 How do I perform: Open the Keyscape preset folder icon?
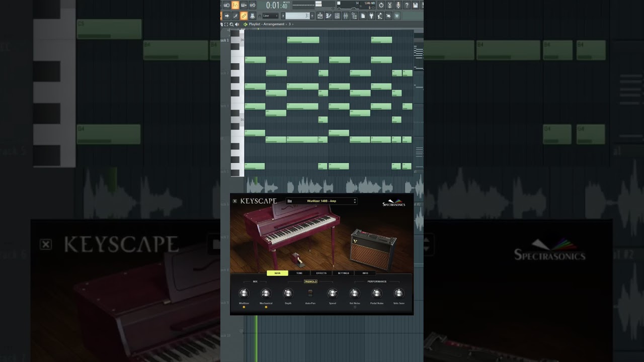(289, 201)
